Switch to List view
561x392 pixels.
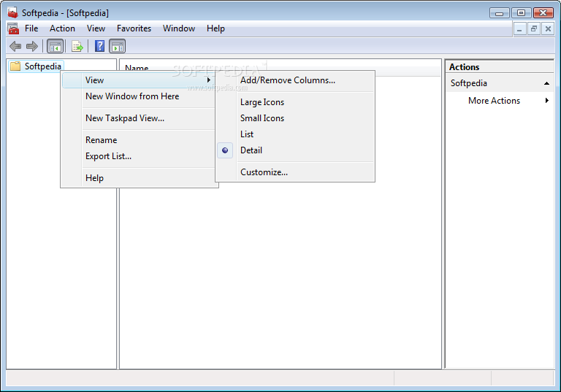coord(247,134)
